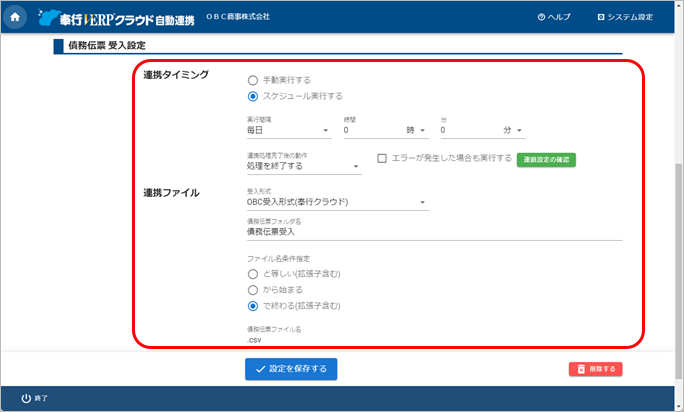Open the 受入形式 dropdown

pyautogui.click(x=337, y=202)
